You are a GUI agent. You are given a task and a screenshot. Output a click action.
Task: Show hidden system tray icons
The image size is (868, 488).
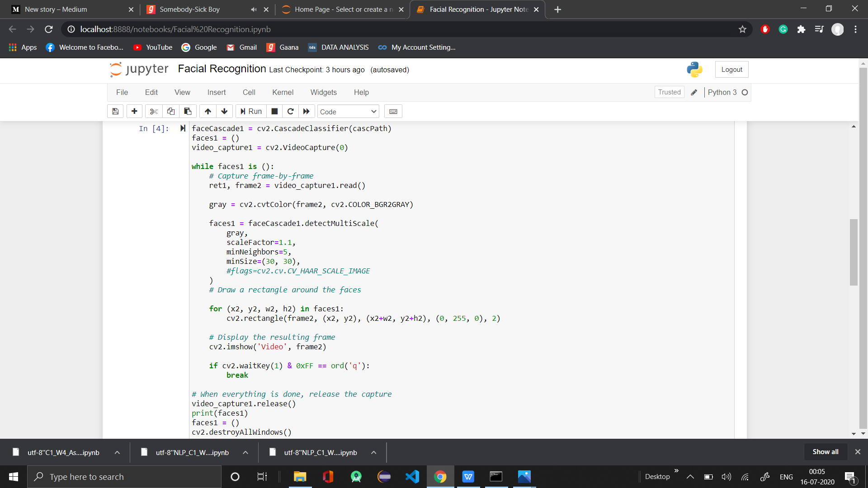(690, 477)
